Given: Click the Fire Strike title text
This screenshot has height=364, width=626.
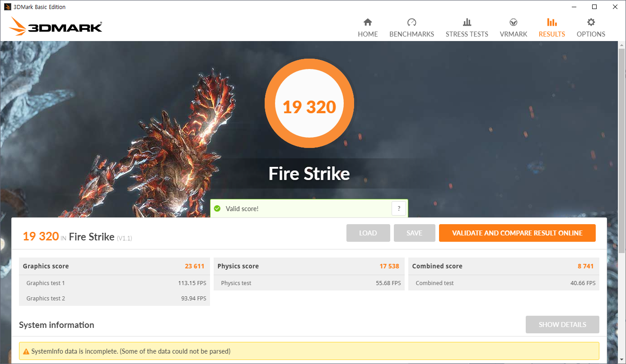Looking at the screenshot, I should click(309, 174).
